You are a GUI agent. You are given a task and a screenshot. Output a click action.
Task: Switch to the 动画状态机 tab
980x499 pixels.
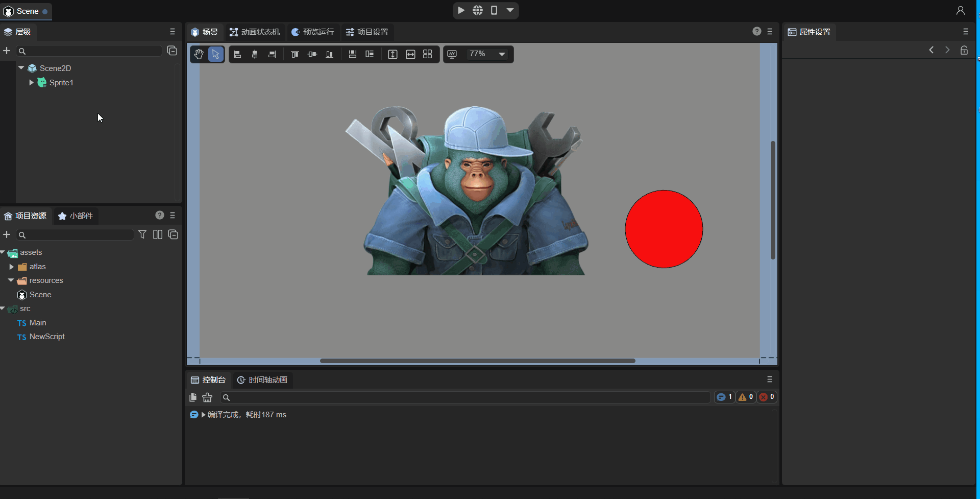pos(255,32)
